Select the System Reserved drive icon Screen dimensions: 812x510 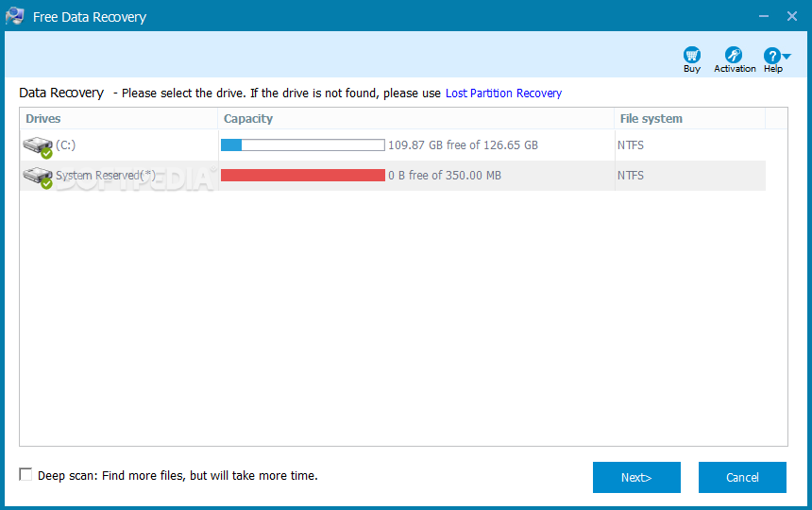(38, 177)
